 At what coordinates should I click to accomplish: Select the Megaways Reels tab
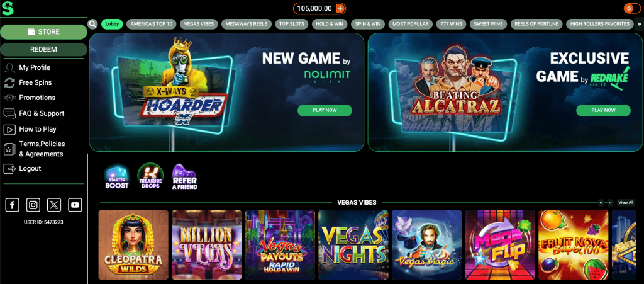pos(247,24)
